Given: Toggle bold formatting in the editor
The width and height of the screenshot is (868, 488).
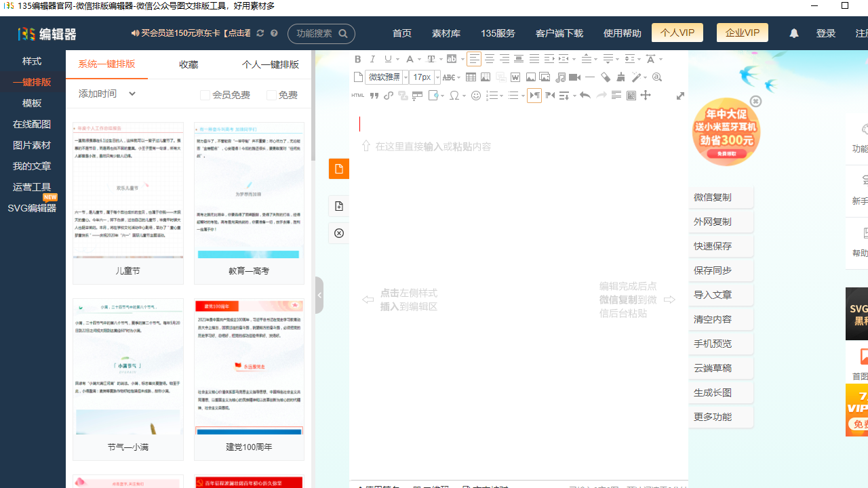Looking at the screenshot, I should tap(357, 59).
